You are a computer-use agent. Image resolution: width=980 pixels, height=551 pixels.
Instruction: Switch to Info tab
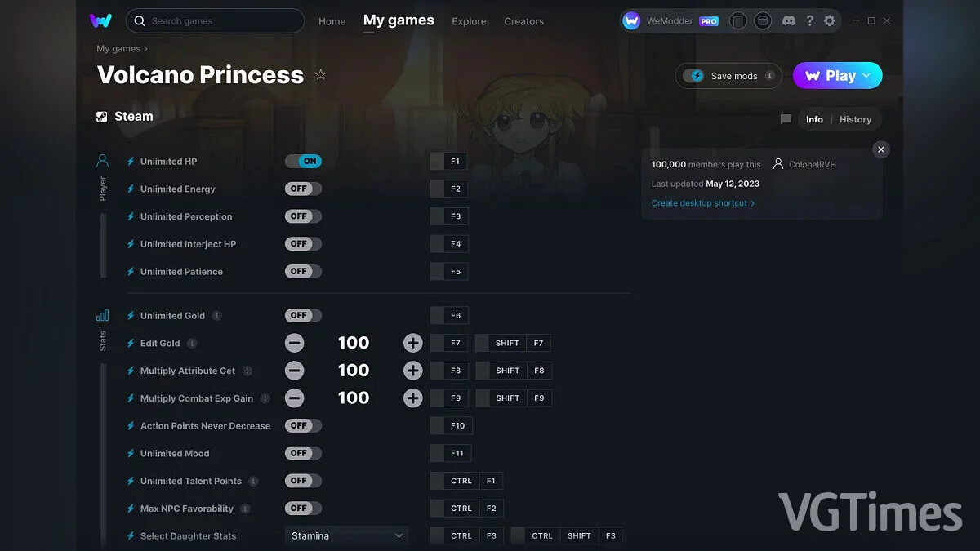[x=815, y=119]
